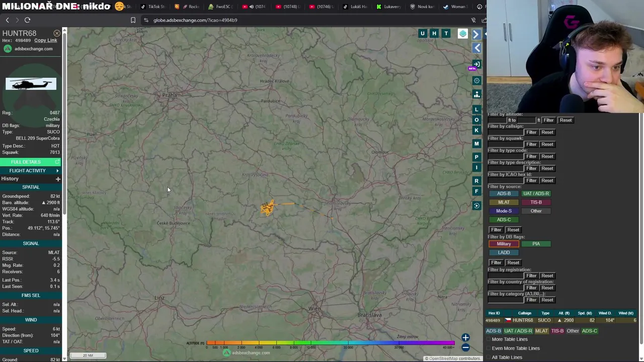Screen dimensions: 644x362
Task: Click the callsign filter input field
Action: pyautogui.click(x=505, y=132)
